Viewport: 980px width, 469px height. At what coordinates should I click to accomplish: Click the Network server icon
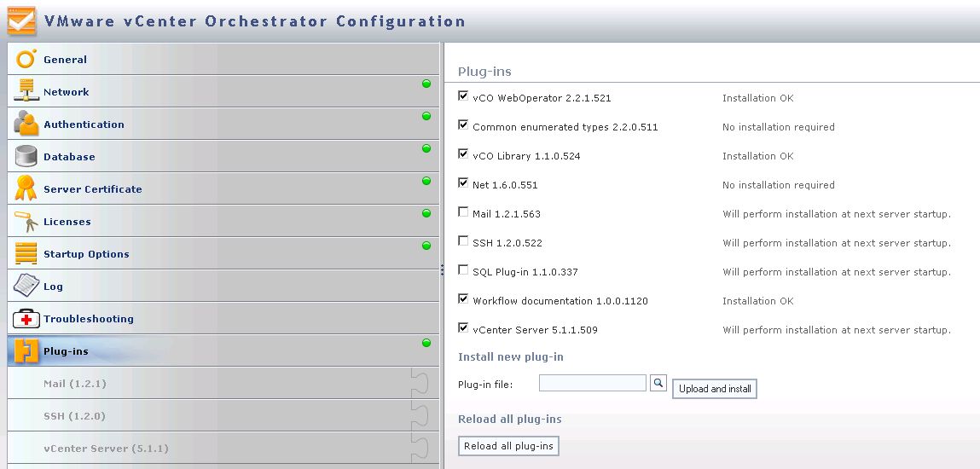pos(26,91)
